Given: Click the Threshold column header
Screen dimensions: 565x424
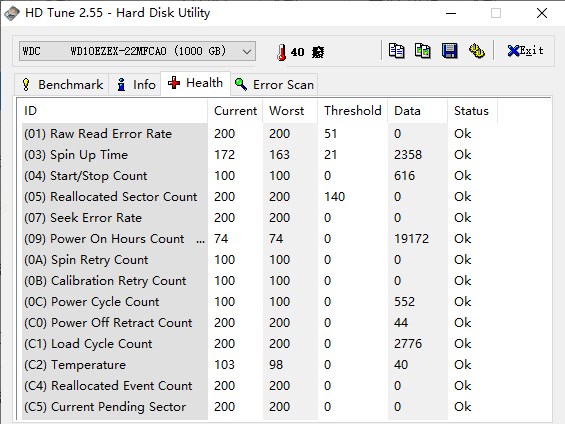Looking at the screenshot, I should pyautogui.click(x=352, y=111).
